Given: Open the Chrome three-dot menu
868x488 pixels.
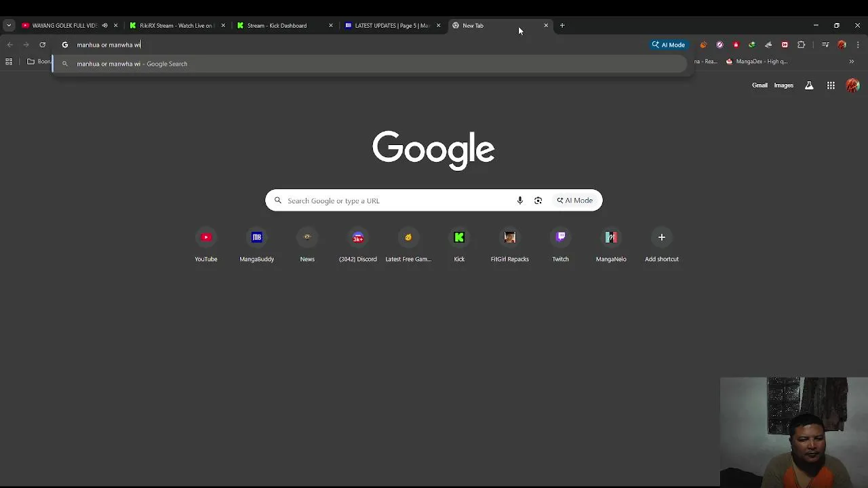Looking at the screenshot, I should tap(858, 45).
